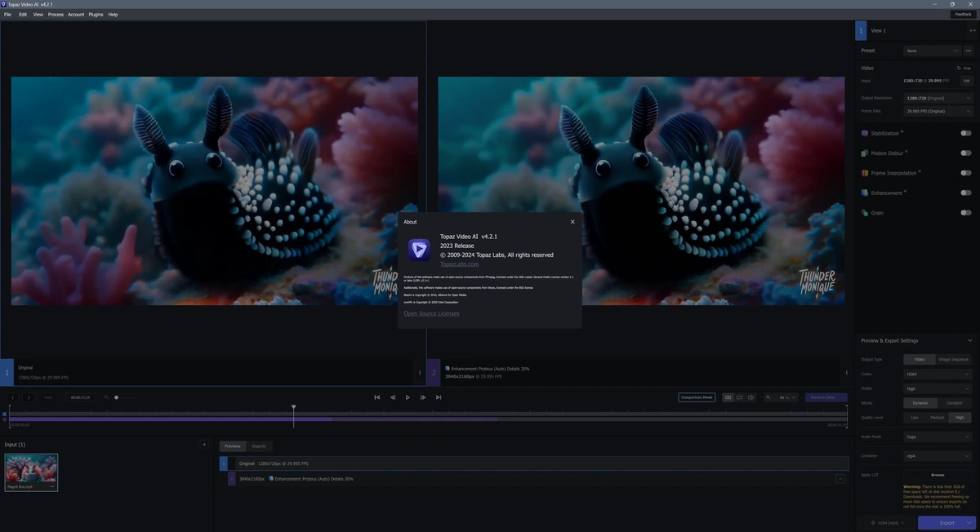Viewport: 980px width, 532px height.
Task: Click the Export button
Action: [x=947, y=523]
